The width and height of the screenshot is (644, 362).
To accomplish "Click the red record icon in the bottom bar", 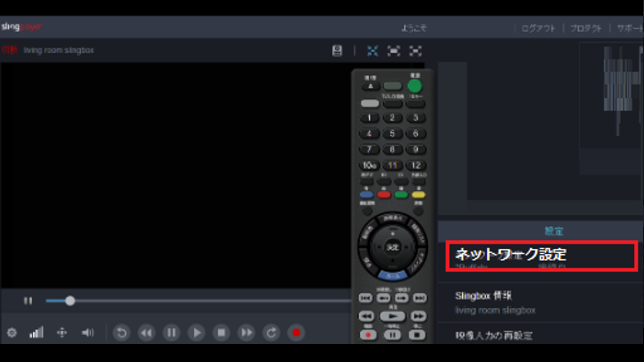I will coord(296,333).
